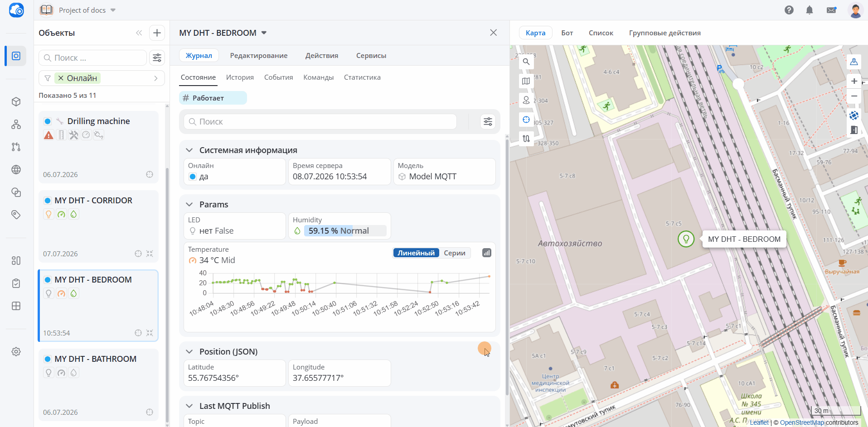Open the settings gear in the left sidebar
This screenshot has width=868, height=427.
16,351
